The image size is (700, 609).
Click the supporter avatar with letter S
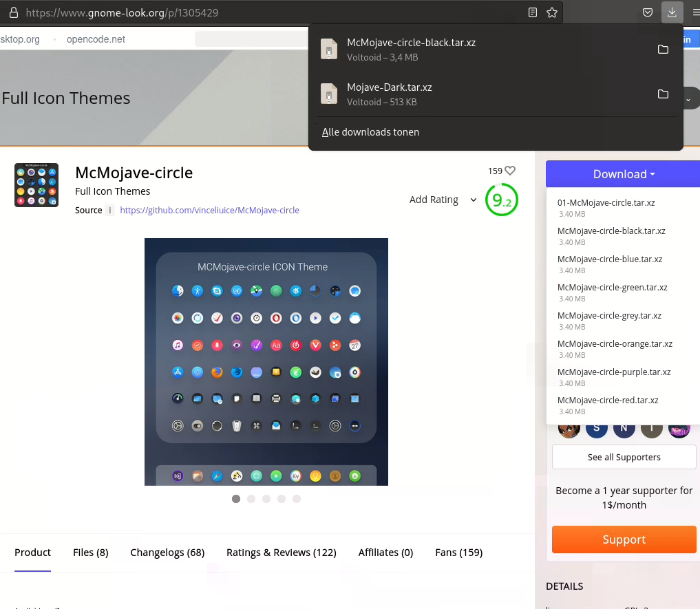click(597, 430)
